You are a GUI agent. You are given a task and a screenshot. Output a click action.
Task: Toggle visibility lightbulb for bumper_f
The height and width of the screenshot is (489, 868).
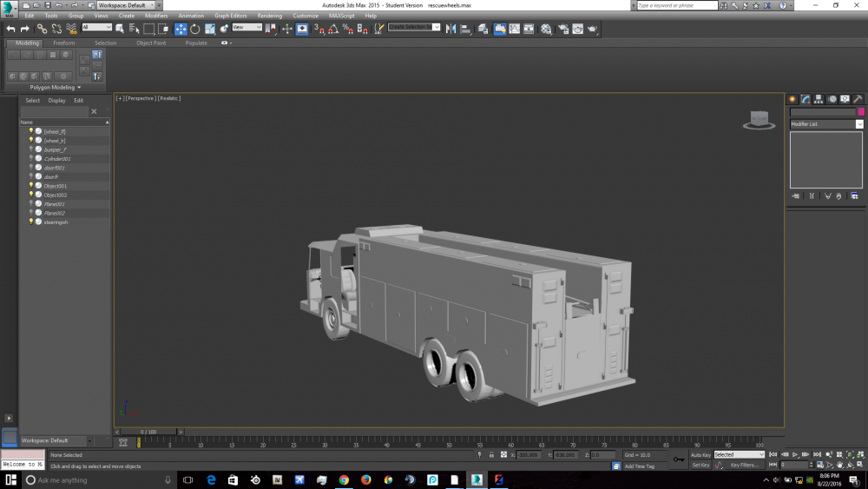click(x=31, y=149)
